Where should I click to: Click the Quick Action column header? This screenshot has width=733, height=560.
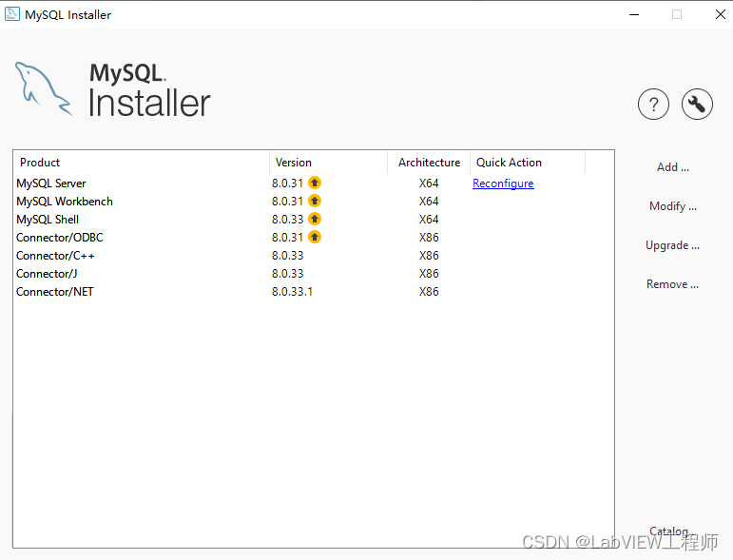click(528, 163)
